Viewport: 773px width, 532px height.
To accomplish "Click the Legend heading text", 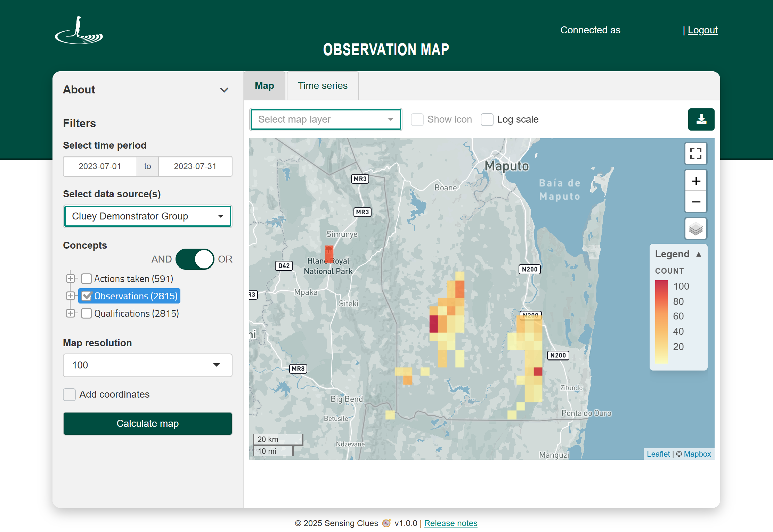I will [672, 254].
